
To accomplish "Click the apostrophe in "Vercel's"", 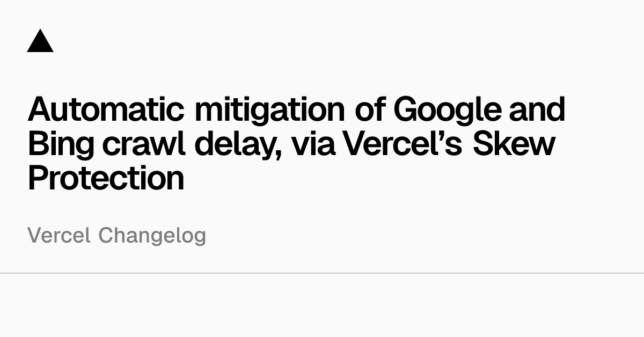I will [x=441, y=134].
